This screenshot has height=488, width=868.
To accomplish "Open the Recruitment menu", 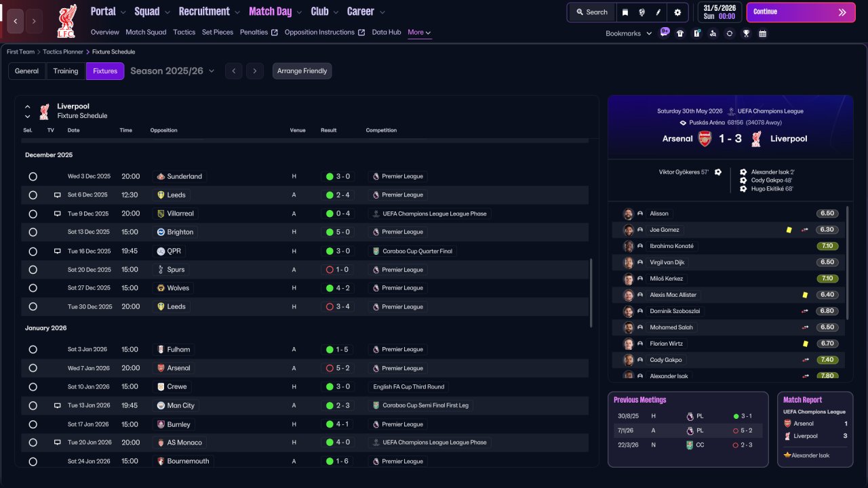I will point(210,12).
